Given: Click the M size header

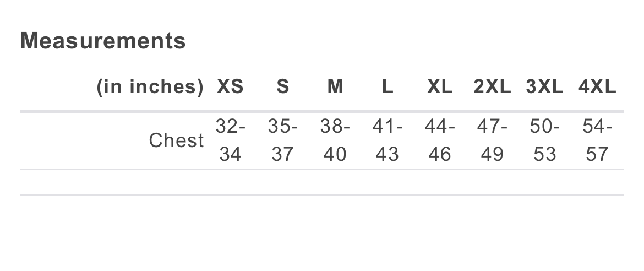Looking at the screenshot, I should (335, 87).
